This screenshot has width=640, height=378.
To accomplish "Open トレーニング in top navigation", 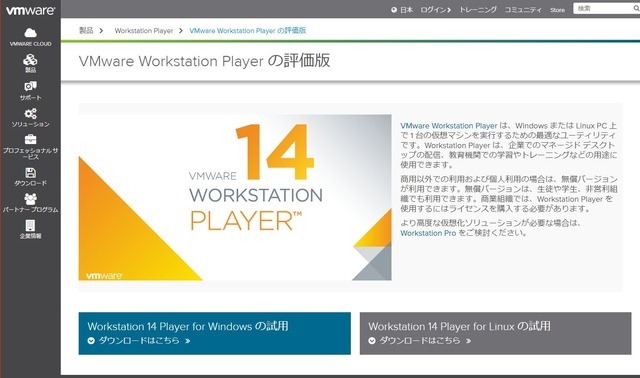I will click(x=478, y=10).
